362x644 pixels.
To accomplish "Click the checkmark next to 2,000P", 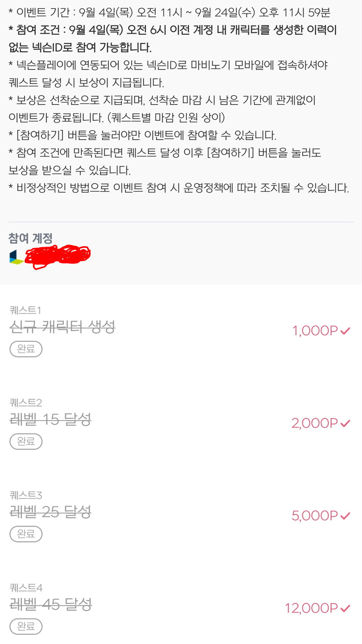I will coord(345,423).
